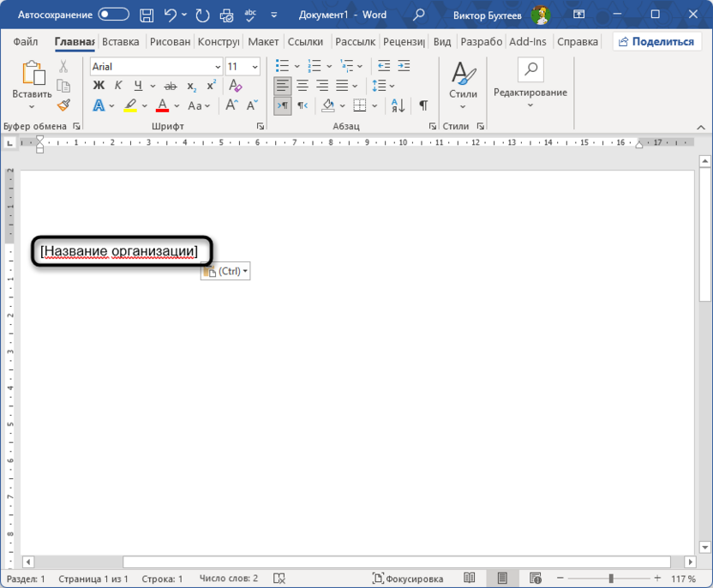
Task: Show paragraph marks with the ¶ icon
Action: pyautogui.click(x=423, y=105)
